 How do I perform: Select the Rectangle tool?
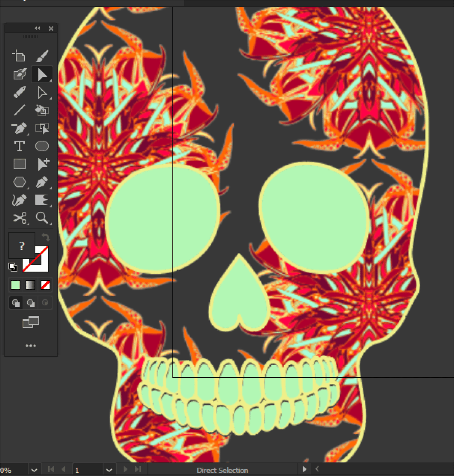click(x=20, y=164)
